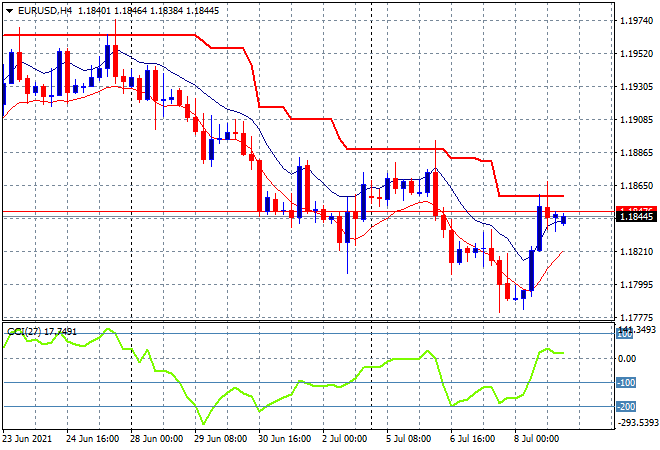Click the red price label on the horizontal line
This screenshot has height=450, width=660.
coord(636,209)
